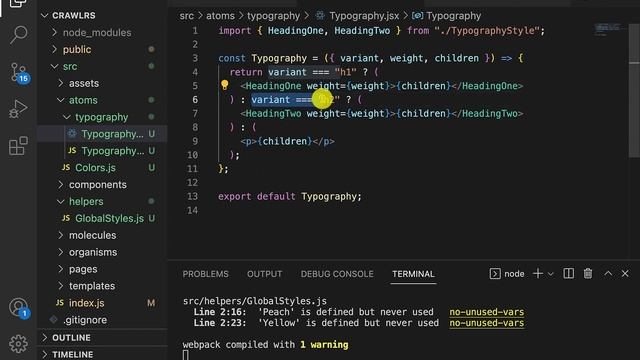Open the Manage gear settings
The image size is (640, 360).
[x=18, y=344]
